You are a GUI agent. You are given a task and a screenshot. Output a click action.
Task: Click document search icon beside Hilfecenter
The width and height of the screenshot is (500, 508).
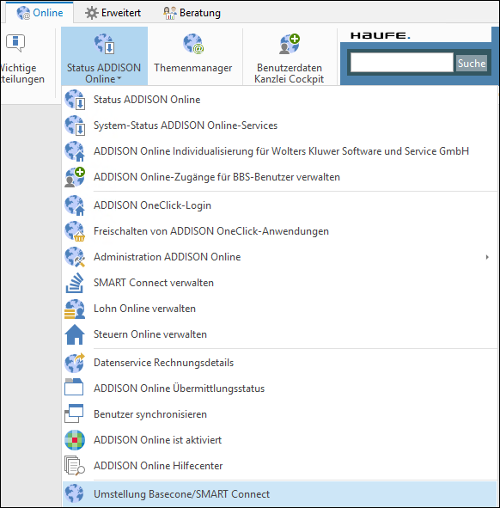pos(74,466)
